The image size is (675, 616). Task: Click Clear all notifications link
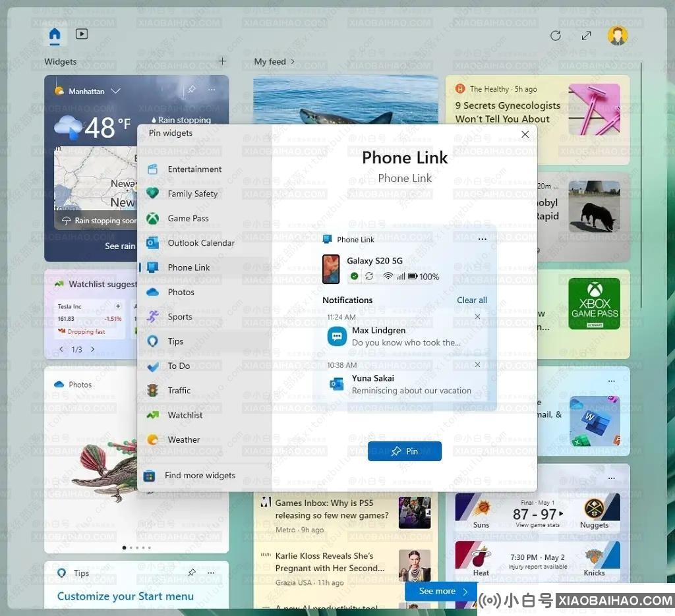click(x=472, y=300)
